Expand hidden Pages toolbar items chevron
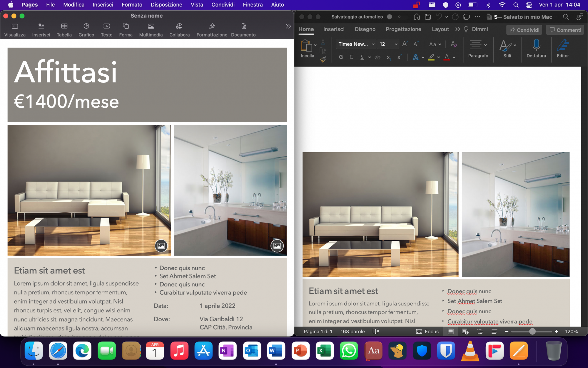The height and width of the screenshot is (368, 588). point(288,26)
